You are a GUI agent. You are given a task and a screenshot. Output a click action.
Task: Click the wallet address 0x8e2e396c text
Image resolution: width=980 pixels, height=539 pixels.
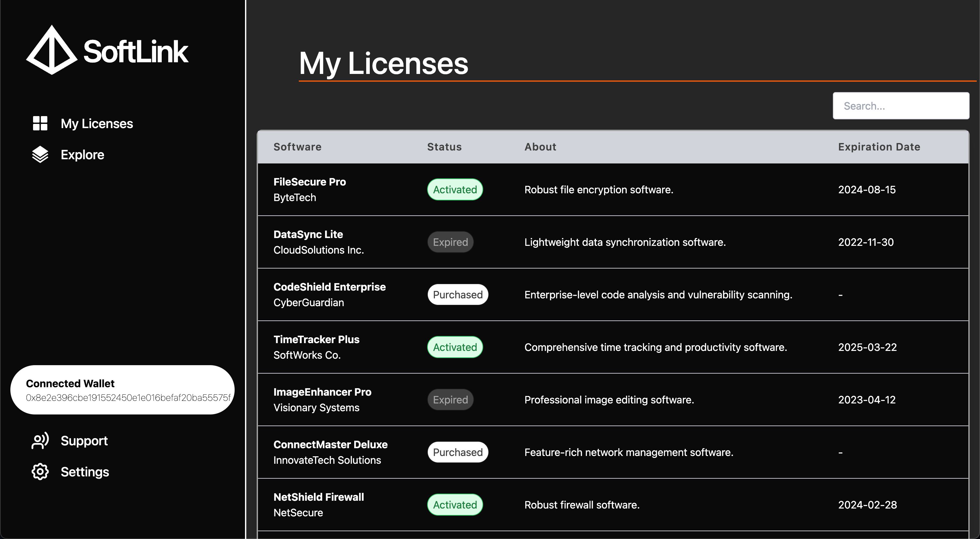point(128,398)
